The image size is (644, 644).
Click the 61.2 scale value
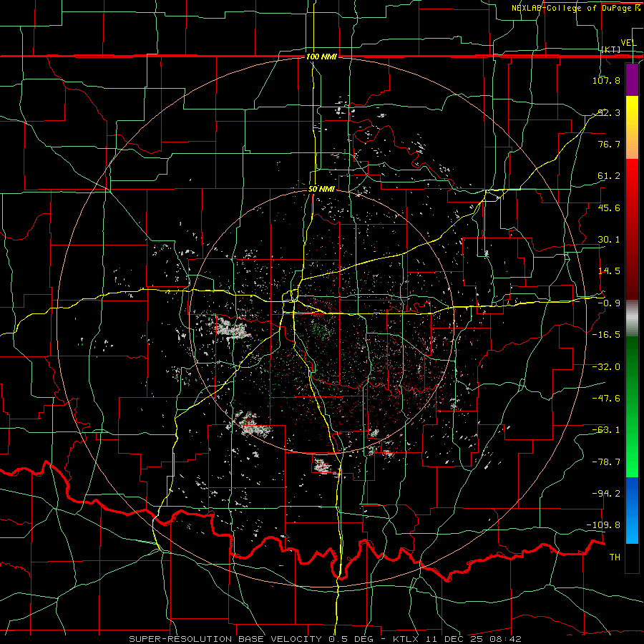click(609, 176)
